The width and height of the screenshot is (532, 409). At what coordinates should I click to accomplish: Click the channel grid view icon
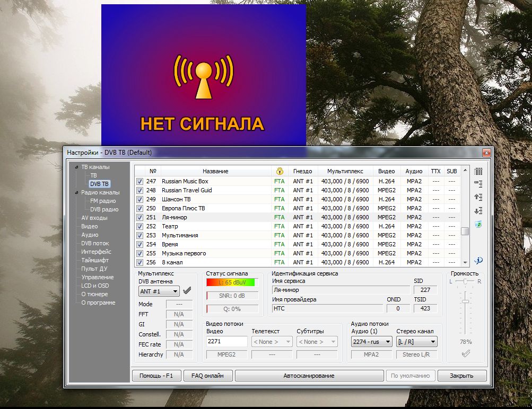(x=478, y=171)
